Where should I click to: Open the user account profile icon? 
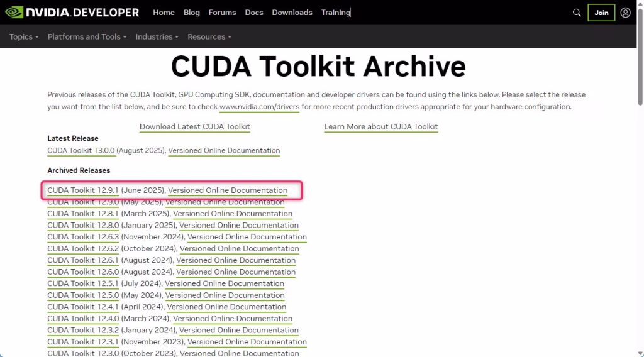(x=625, y=13)
